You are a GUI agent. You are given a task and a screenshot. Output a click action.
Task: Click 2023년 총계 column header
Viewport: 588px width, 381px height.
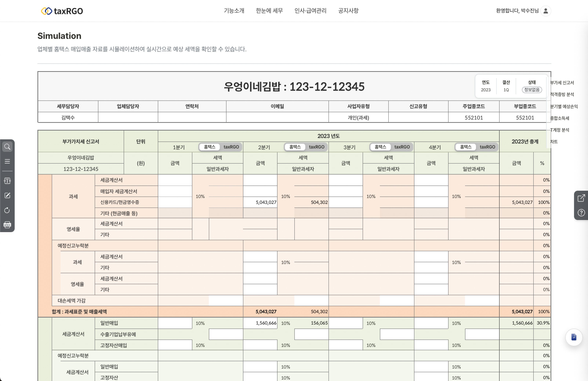click(525, 141)
